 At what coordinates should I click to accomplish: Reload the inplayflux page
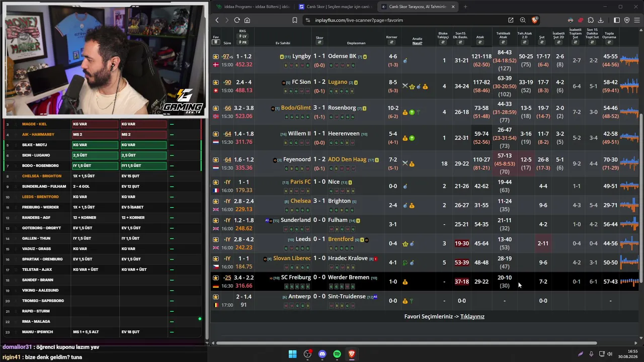coord(236,20)
